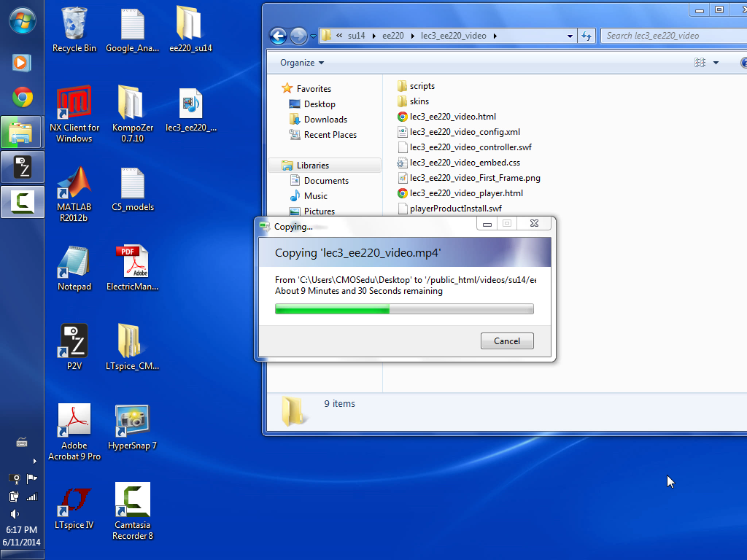This screenshot has width=747, height=560.
Task: Click the network signal tray icon
Action: pos(32,497)
